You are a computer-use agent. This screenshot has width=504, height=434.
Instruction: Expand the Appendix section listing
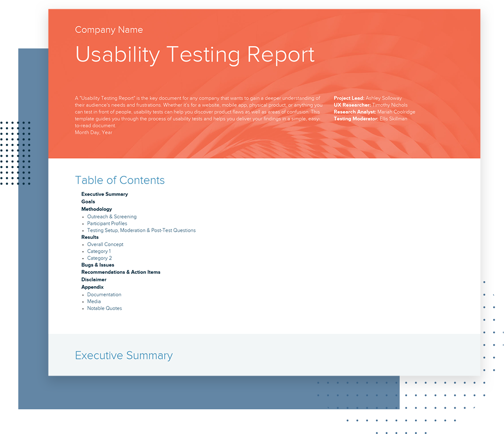coord(92,287)
